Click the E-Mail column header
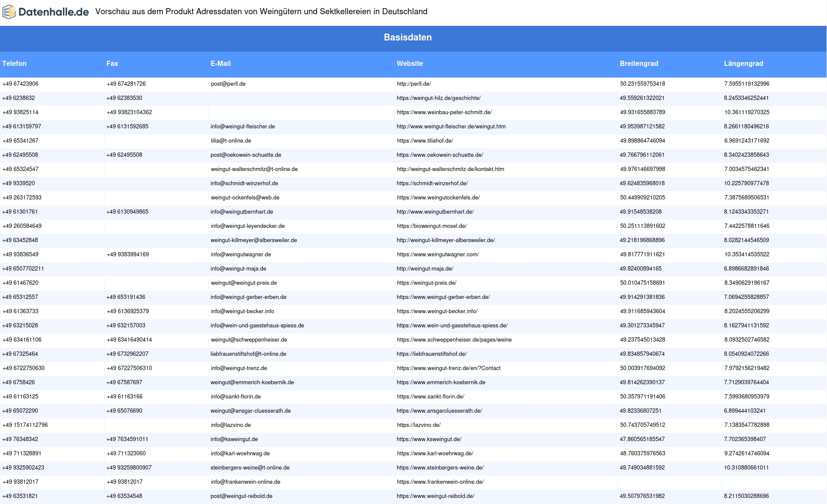The height and width of the screenshot is (504, 827). (x=221, y=63)
